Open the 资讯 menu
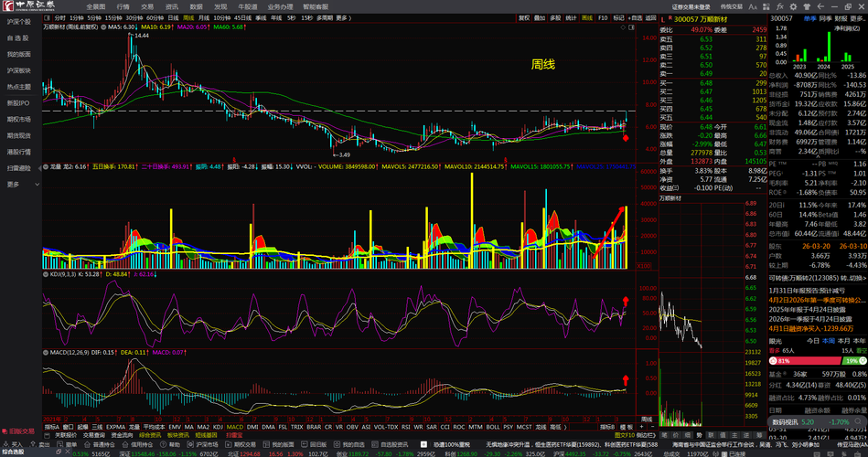This screenshot has height=457, width=868. [x=172, y=6]
